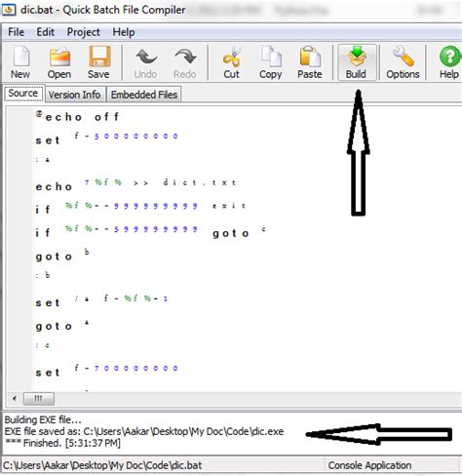Open the Help menu
The image size is (462, 476).
[124, 32]
